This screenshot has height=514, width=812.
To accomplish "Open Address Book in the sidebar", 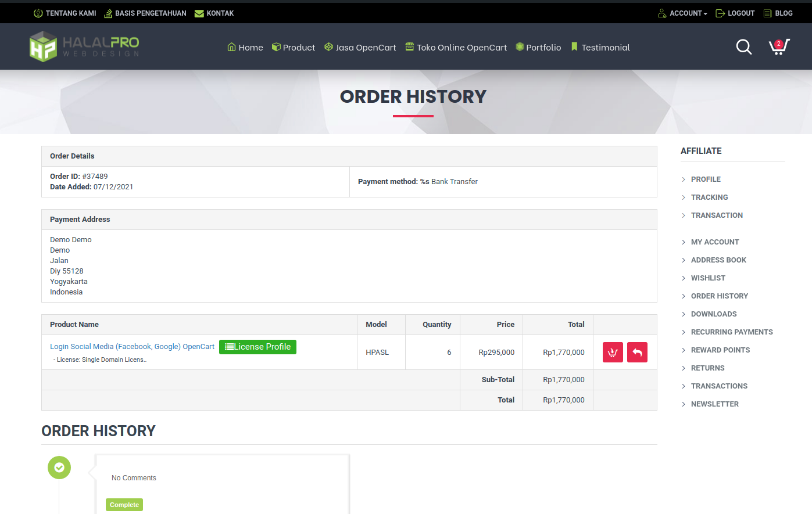I will click(718, 260).
